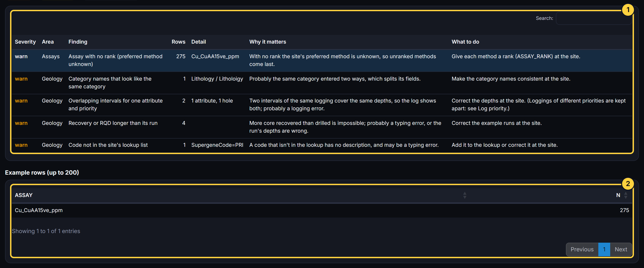Click the Area column header
The image size is (644, 268).
pyautogui.click(x=48, y=42)
